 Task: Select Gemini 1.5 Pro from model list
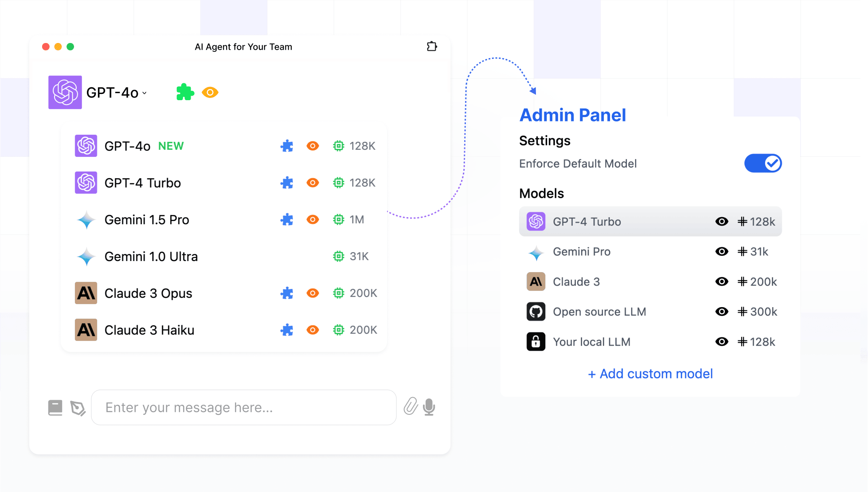(x=224, y=219)
